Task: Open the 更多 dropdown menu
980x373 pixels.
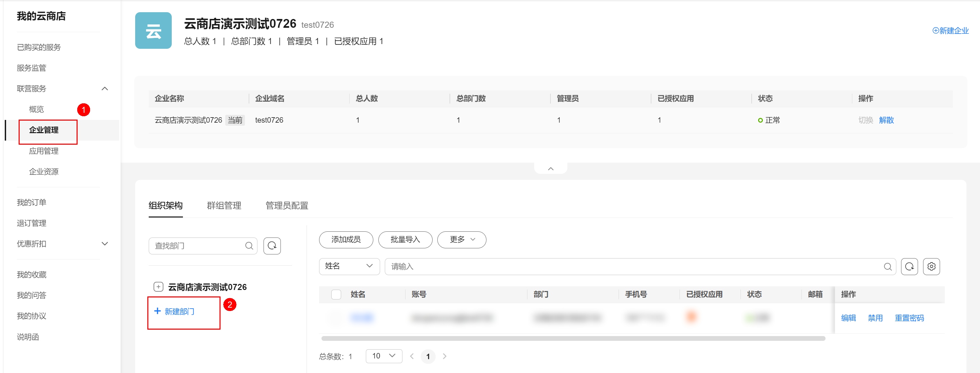Action: [461, 240]
